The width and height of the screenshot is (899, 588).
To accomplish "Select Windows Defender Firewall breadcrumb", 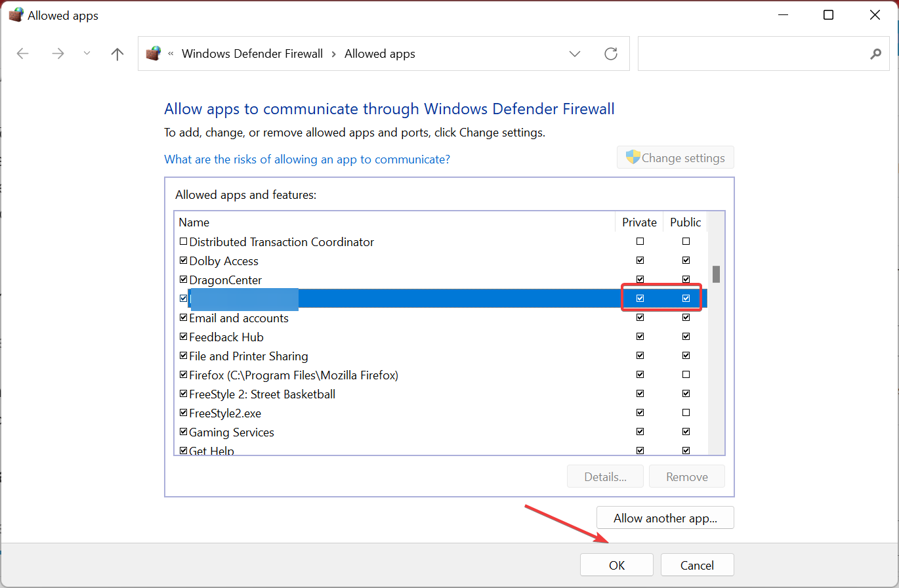I will [252, 54].
